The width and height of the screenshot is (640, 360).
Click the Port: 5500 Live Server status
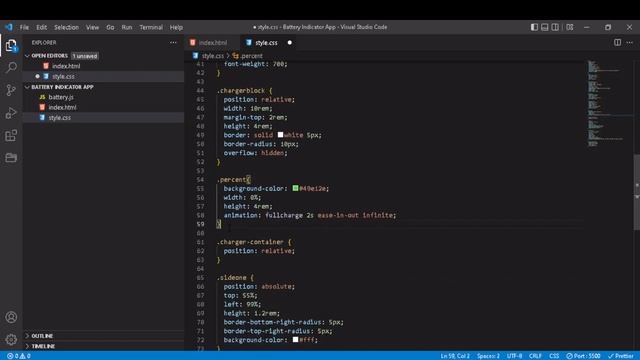pos(583,356)
